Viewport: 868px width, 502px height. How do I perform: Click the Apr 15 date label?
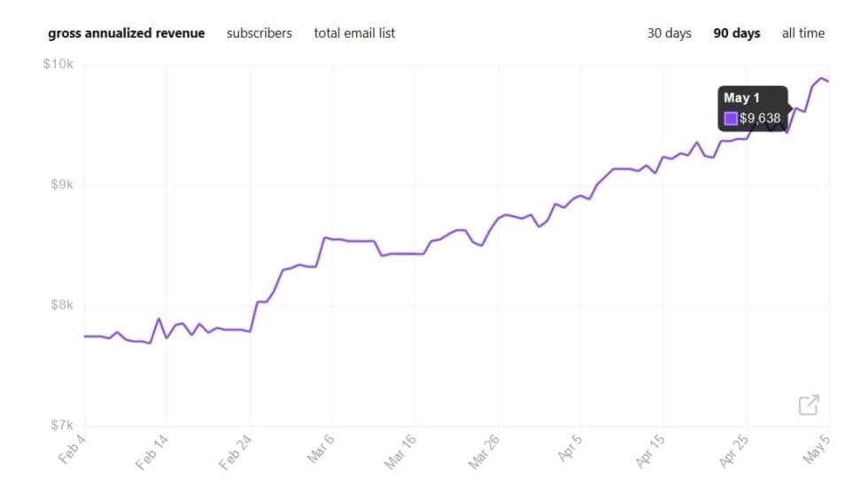(x=649, y=452)
